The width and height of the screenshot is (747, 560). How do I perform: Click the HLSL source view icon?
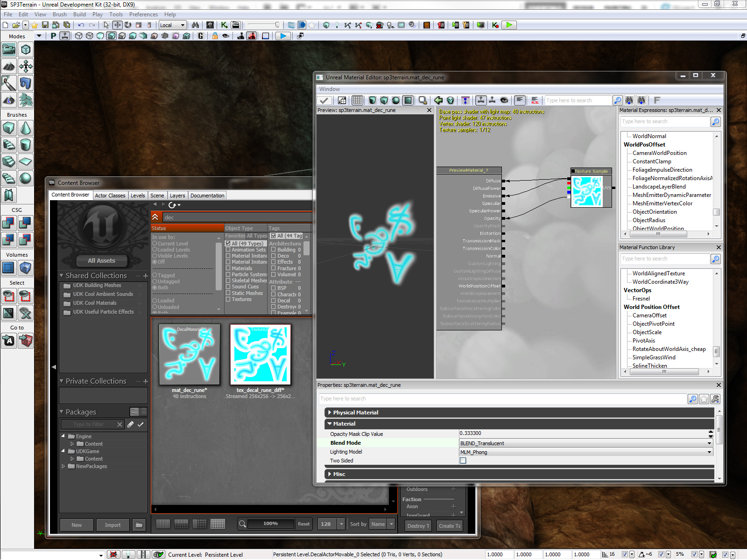point(535,100)
